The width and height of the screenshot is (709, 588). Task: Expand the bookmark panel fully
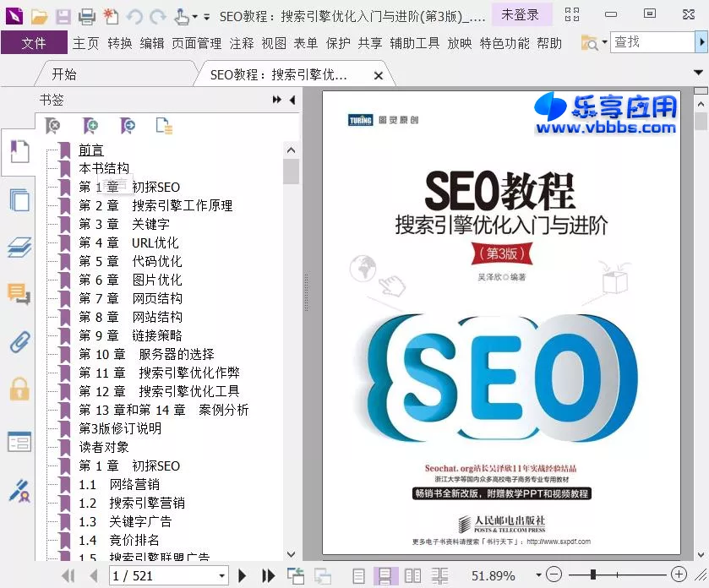point(276,100)
